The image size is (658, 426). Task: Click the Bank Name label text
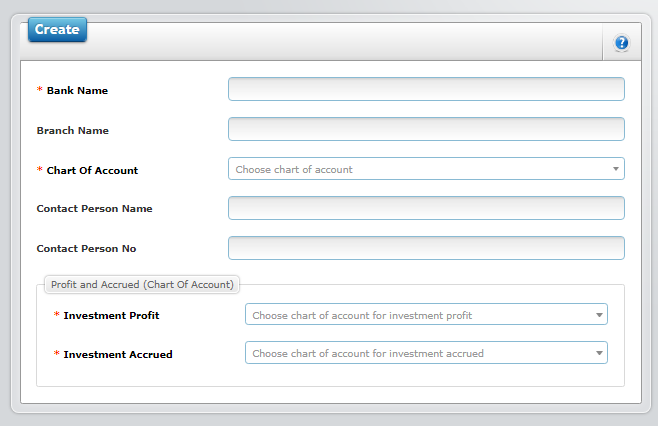click(77, 91)
